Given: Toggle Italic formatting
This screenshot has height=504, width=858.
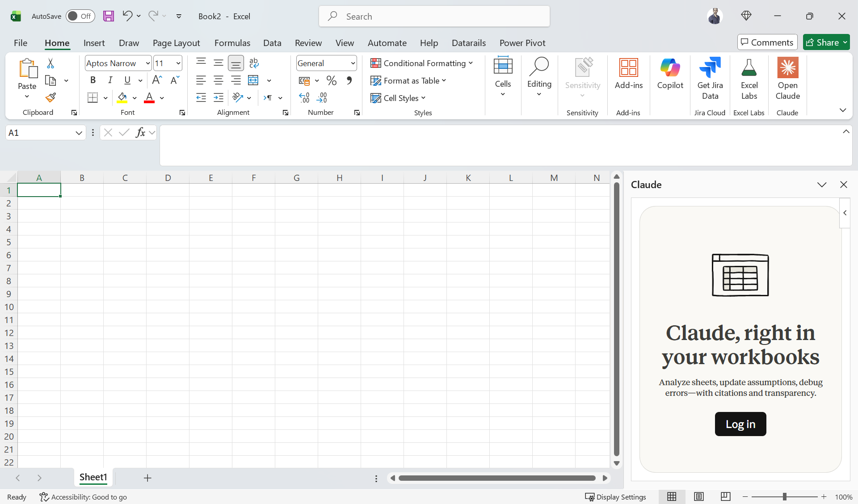Looking at the screenshot, I should 110,80.
